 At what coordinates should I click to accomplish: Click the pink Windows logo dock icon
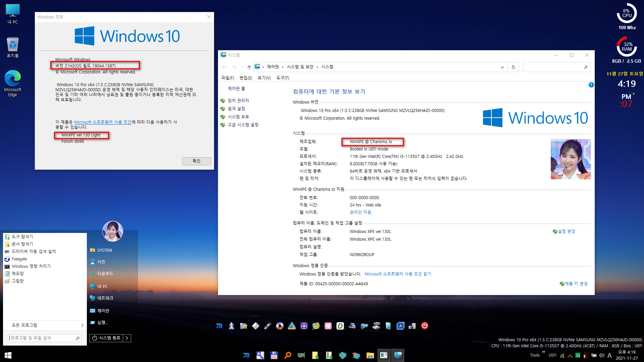click(328, 326)
